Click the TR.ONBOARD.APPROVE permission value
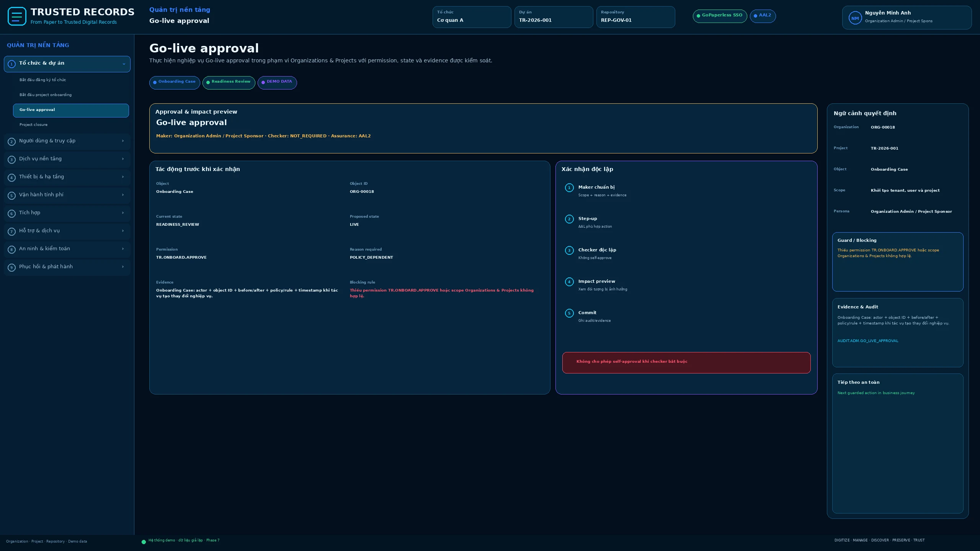This screenshot has height=551, width=980. coord(181,258)
